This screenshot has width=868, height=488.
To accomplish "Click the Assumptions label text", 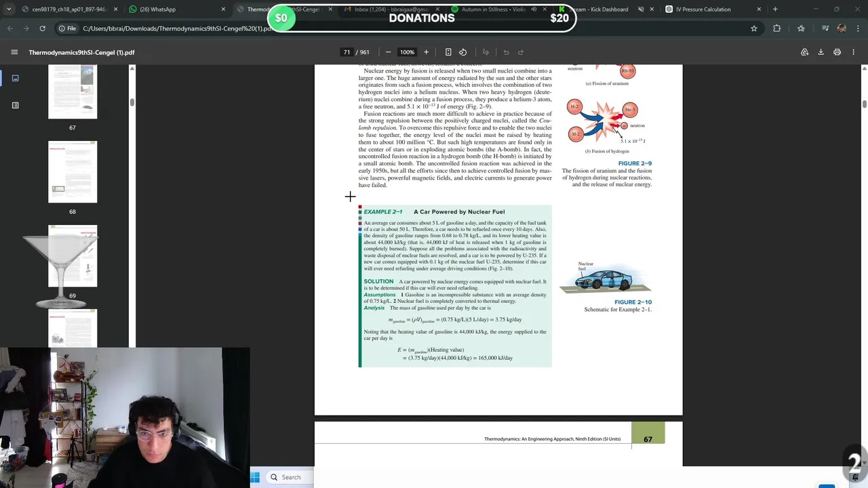I will pos(380,295).
